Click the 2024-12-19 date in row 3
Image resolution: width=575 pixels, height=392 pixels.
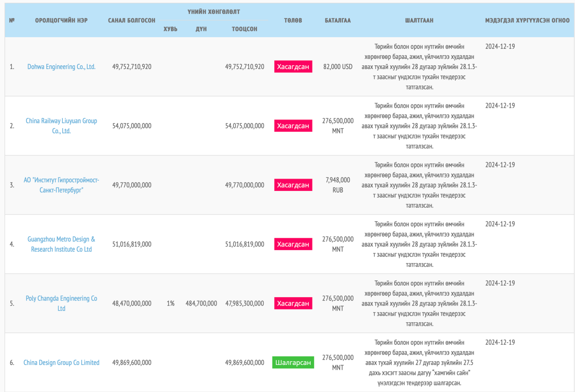click(x=500, y=165)
